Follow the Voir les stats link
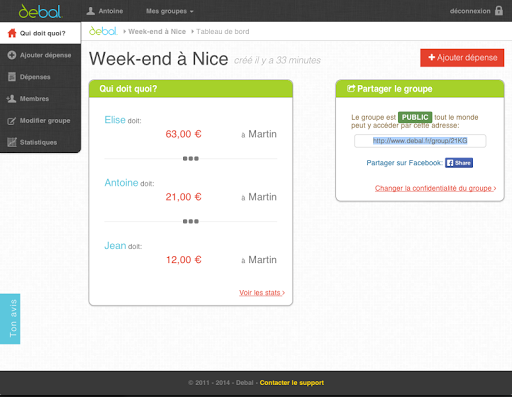The width and height of the screenshot is (512, 397). point(262,293)
